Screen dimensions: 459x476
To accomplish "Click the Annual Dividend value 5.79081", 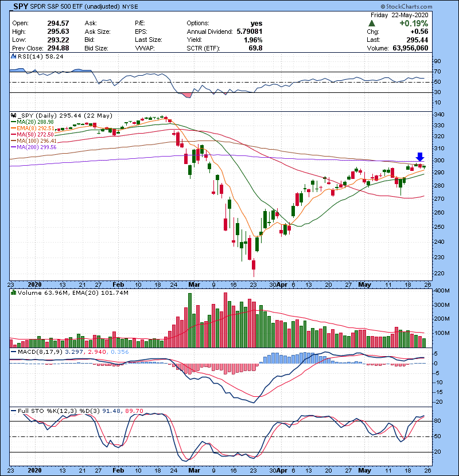I will point(250,32).
